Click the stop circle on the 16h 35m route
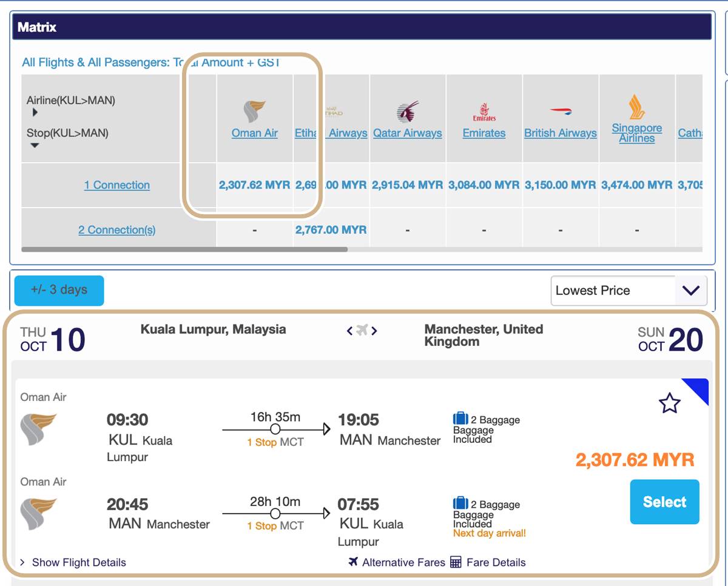 point(275,429)
